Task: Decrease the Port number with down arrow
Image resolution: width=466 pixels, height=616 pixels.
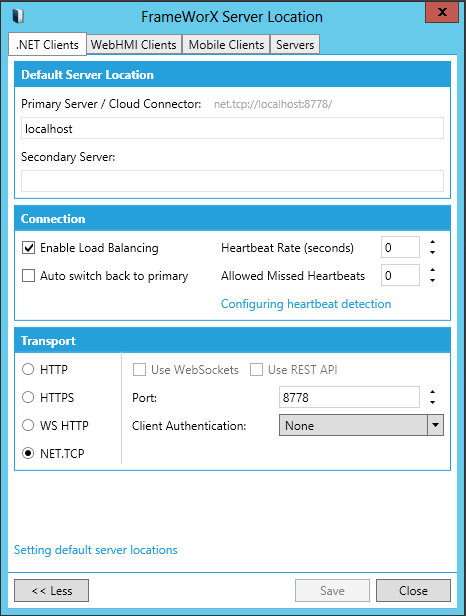Action: (432, 402)
